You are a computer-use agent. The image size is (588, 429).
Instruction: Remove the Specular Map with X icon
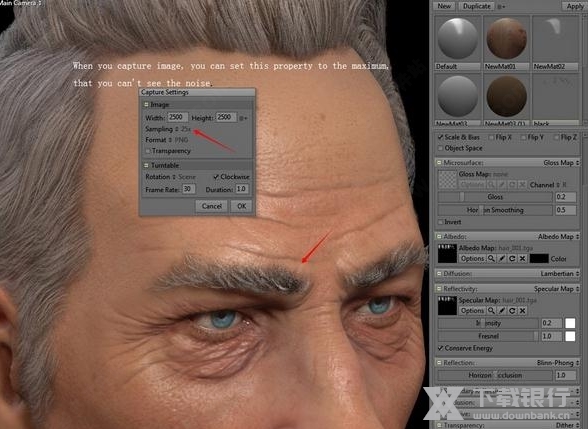click(x=522, y=310)
